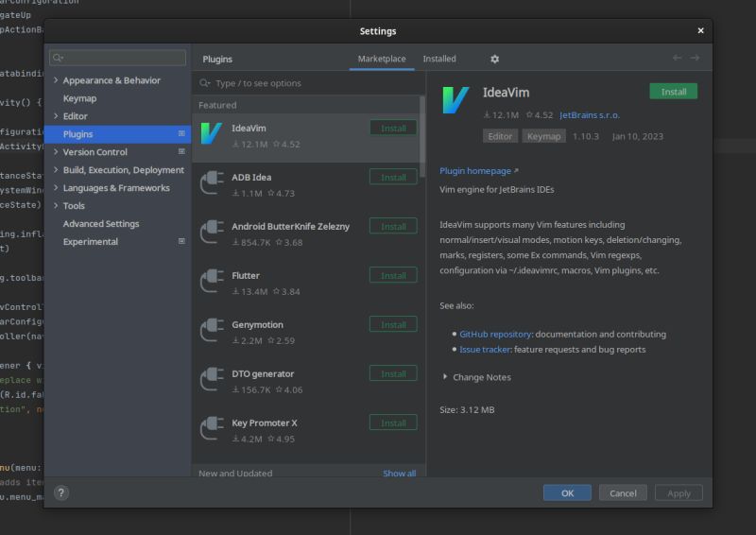
Task: Install IdeaVim from the list row
Action: [x=393, y=129]
